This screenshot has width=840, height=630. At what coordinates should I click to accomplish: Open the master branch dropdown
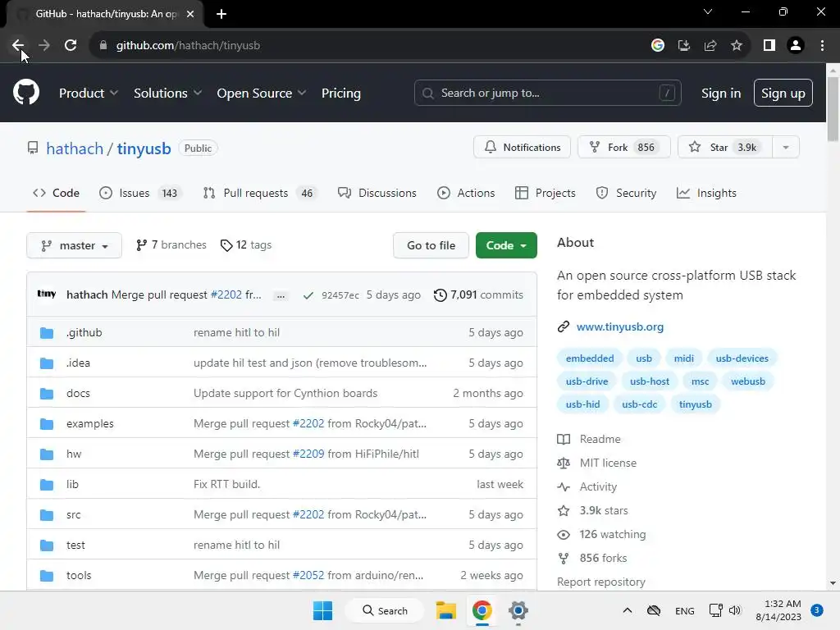click(x=75, y=245)
